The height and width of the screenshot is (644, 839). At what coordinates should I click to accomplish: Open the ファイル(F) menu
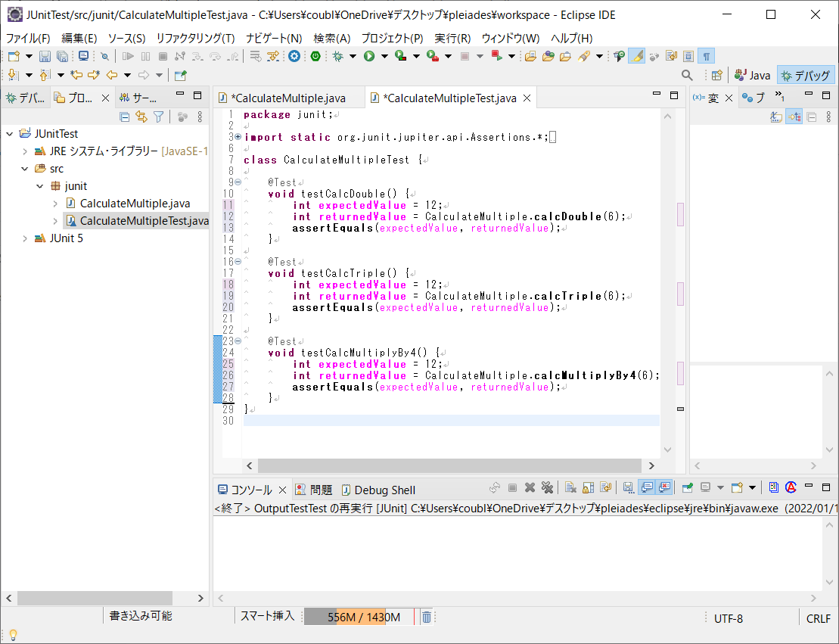tap(28, 39)
